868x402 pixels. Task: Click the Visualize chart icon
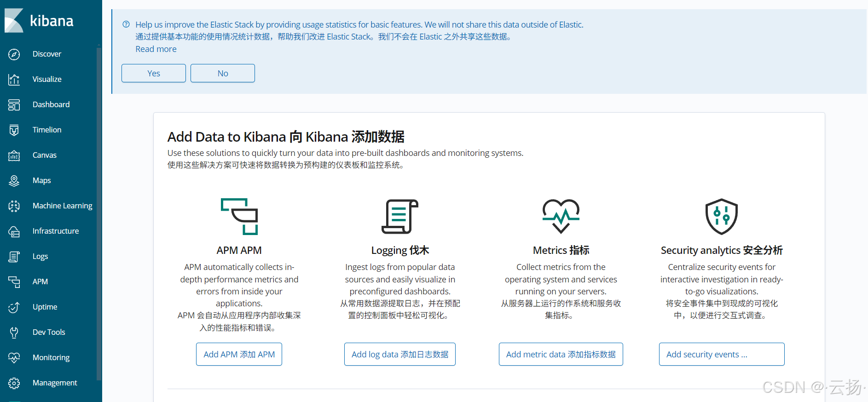(14, 80)
